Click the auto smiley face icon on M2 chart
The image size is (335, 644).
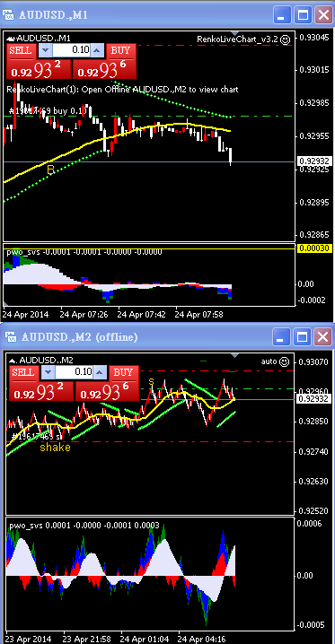tap(284, 361)
